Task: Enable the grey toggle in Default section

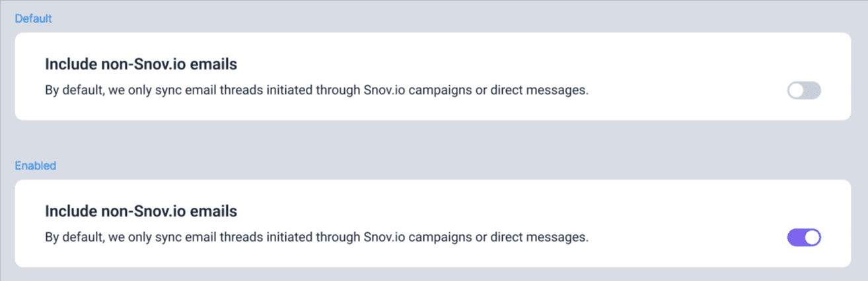Action: coord(804,90)
